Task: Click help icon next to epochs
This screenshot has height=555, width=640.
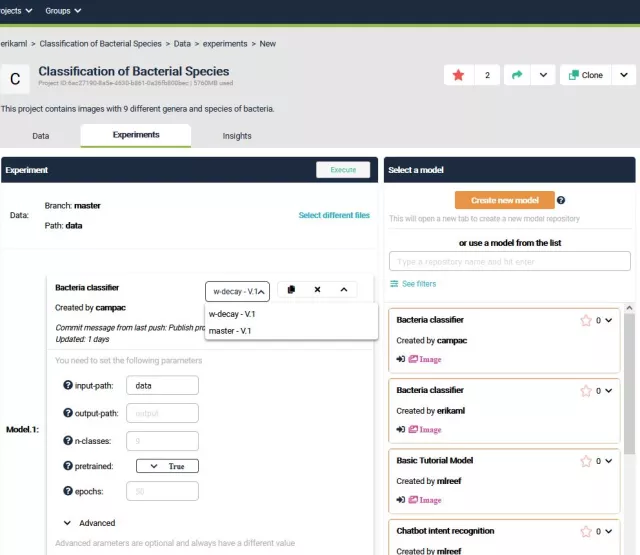Action: (x=68, y=491)
